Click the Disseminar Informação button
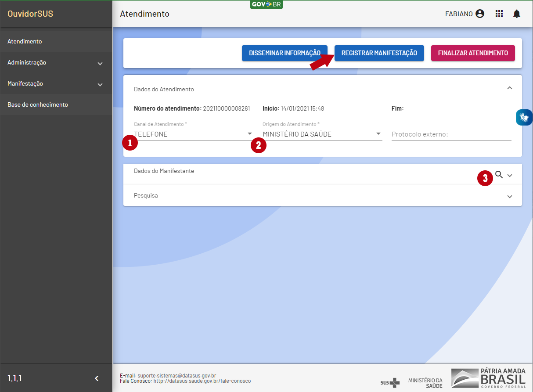Screen dimensions: 533x392 tap(285, 53)
